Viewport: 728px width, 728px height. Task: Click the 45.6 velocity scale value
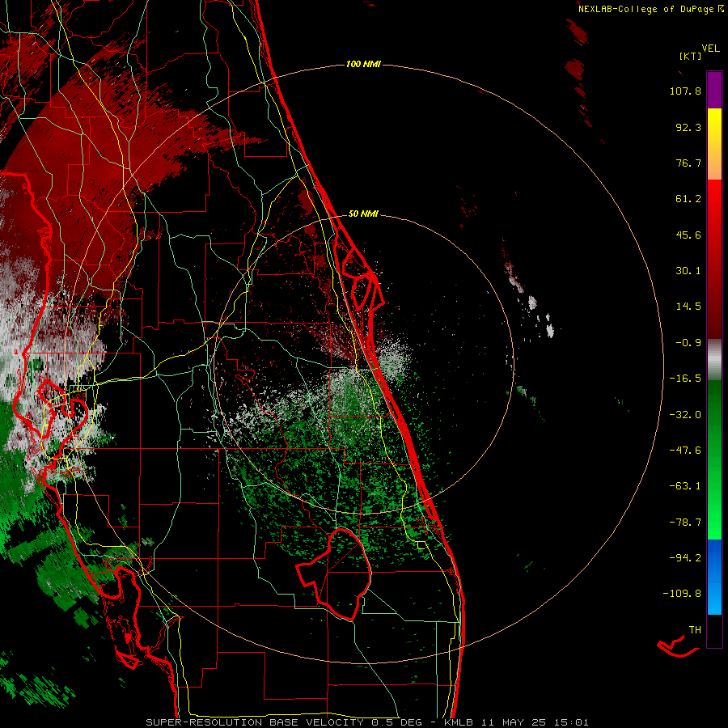[x=688, y=235]
